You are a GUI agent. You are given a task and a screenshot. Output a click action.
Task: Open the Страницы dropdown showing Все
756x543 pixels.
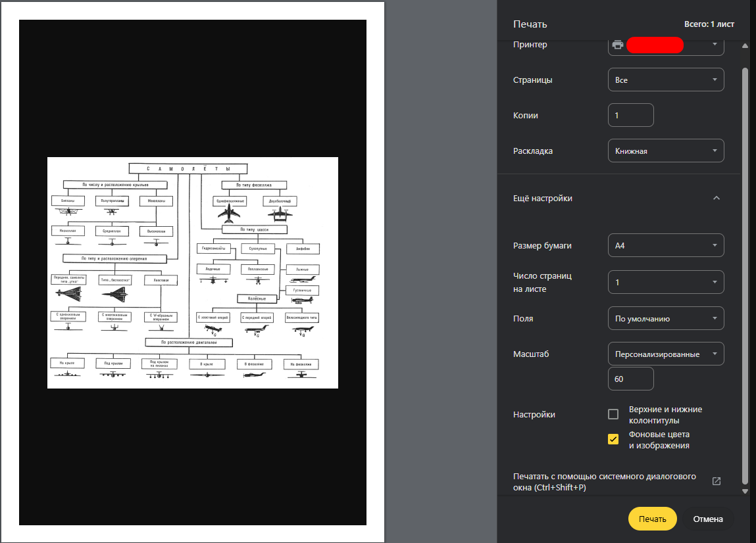pos(665,80)
